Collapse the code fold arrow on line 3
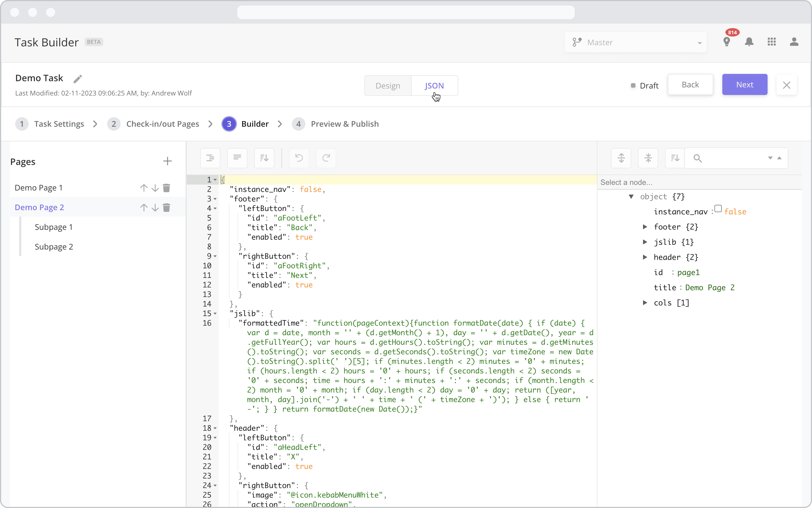812x508 pixels. pos(215,199)
